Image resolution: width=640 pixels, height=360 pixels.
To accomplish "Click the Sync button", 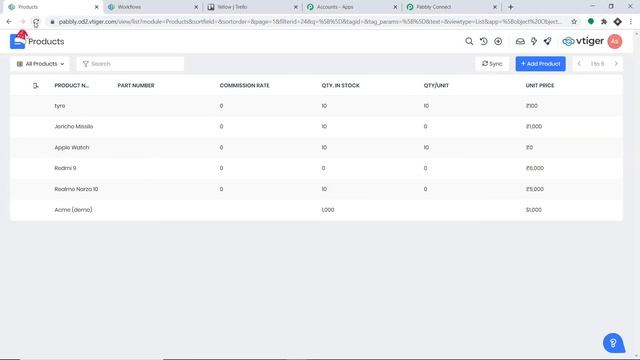I will pos(492,64).
